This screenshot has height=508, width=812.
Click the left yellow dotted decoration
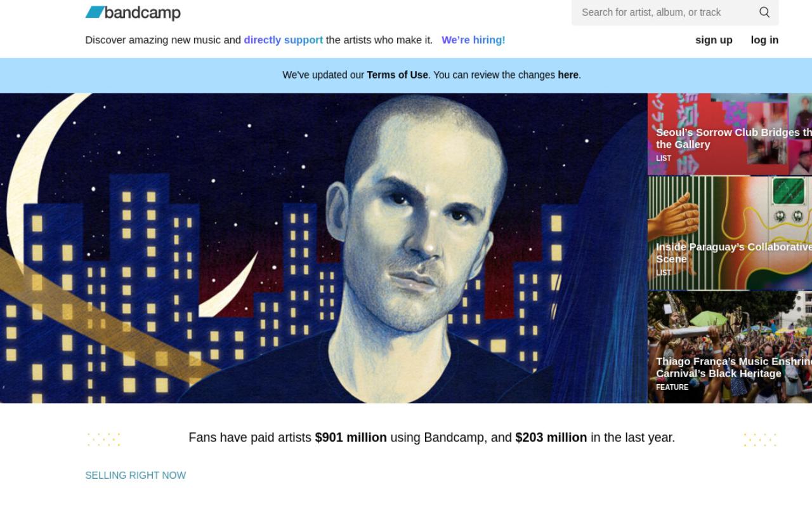103,439
